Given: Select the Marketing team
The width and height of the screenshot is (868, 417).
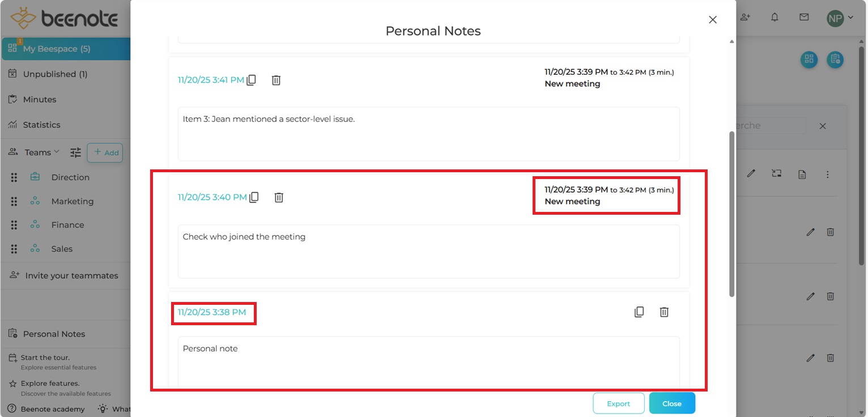Looking at the screenshot, I should tap(72, 201).
